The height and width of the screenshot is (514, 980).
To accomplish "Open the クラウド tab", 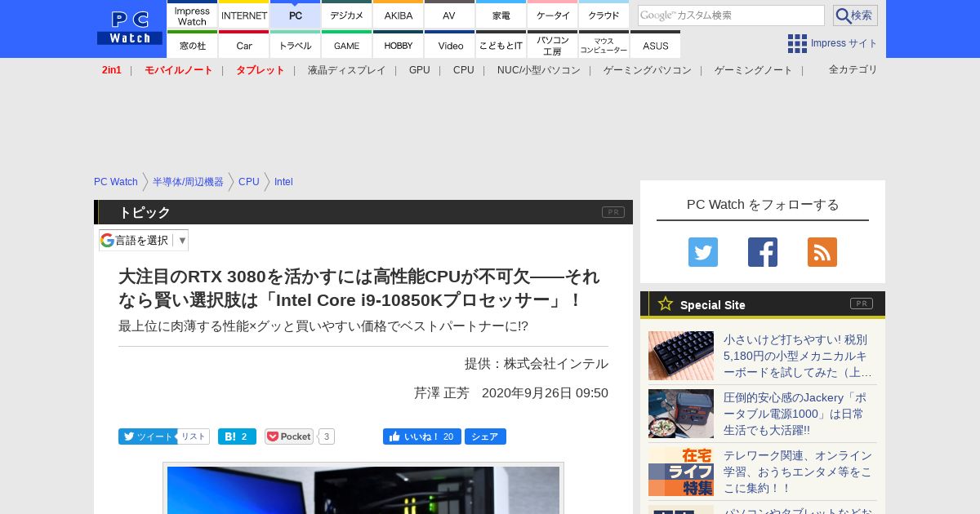I will point(604,14).
